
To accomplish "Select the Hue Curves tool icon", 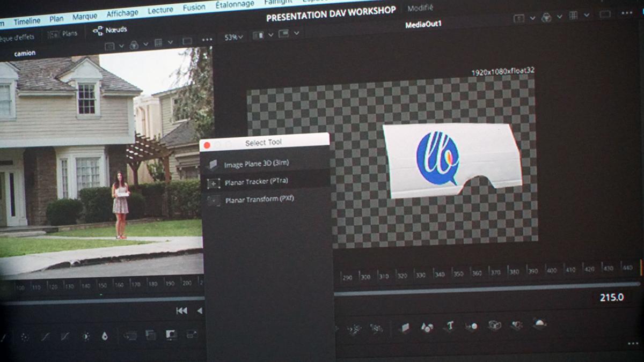I will (65, 337).
